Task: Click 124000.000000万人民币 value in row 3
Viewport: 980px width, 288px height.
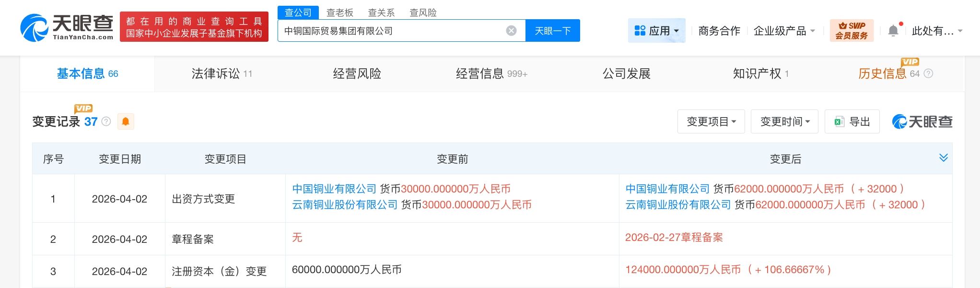Action: point(683,270)
